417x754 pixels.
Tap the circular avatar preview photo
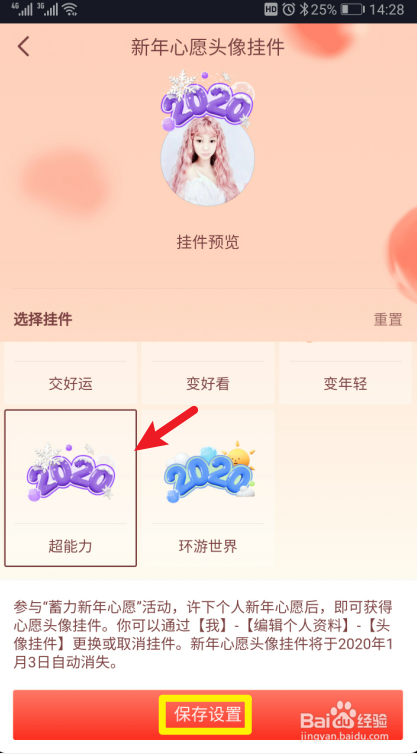[207, 160]
